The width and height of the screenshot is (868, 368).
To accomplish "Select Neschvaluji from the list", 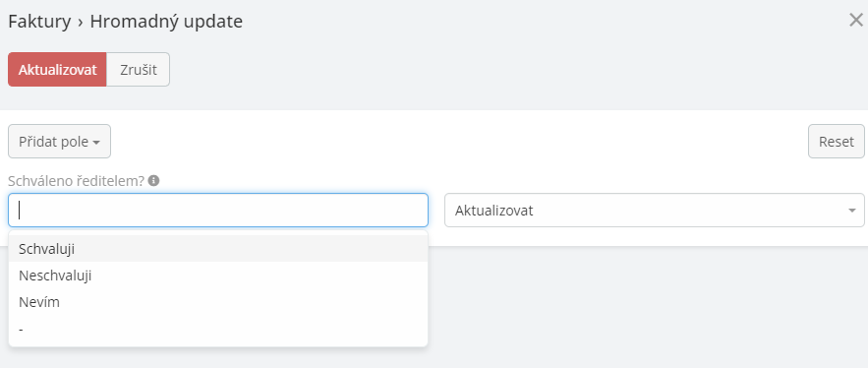I will coord(218,276).
